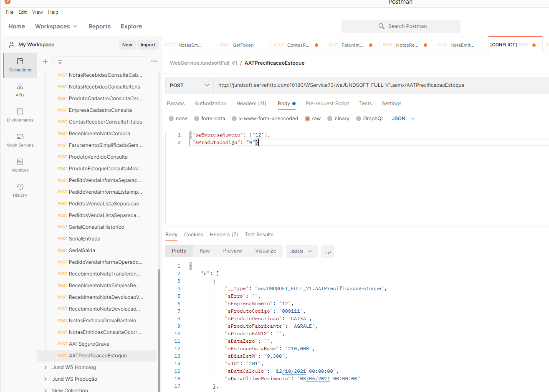The image size is (549, 392).
Task: Open Explore in top navigation
Action: click(x=131, y=26)
